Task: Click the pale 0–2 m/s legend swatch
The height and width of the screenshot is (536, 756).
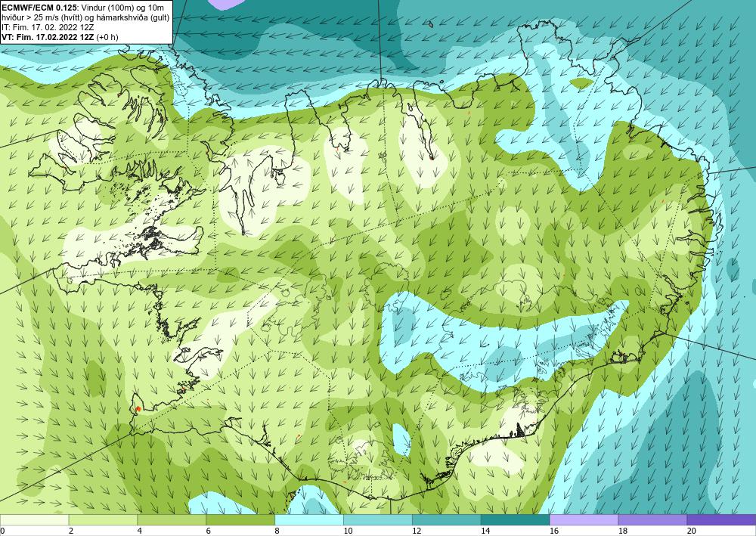Action: 34,520
